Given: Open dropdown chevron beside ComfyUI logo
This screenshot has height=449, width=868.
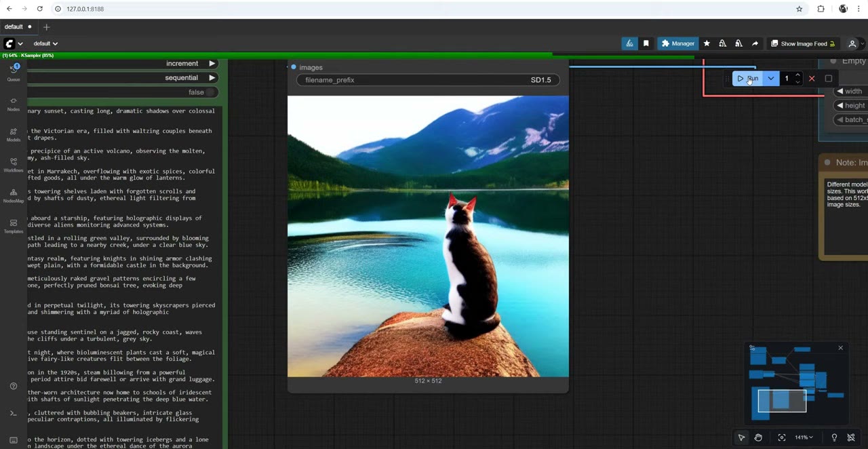Looking at the screenshot, I should [x=20, y=43].
